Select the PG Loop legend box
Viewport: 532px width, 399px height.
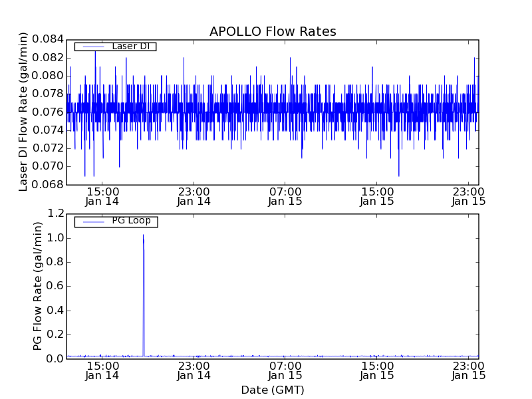[x=116, y=221]
